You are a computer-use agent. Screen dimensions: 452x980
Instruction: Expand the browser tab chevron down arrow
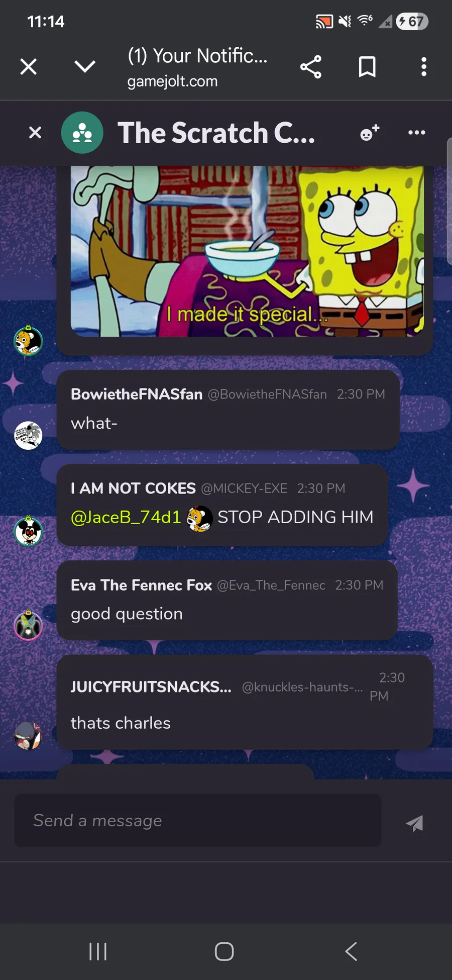pyautogui.click(x=85, y=66)
